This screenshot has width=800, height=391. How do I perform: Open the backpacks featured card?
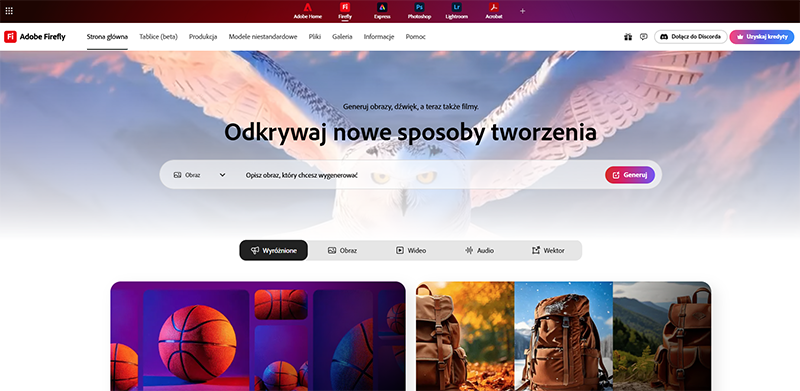coord(563,336)
